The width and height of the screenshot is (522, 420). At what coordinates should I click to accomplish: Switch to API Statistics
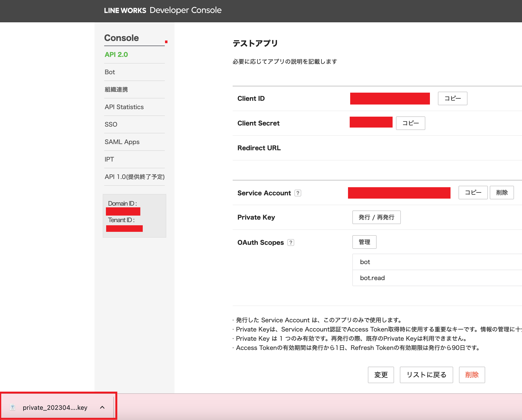point(124,107)
